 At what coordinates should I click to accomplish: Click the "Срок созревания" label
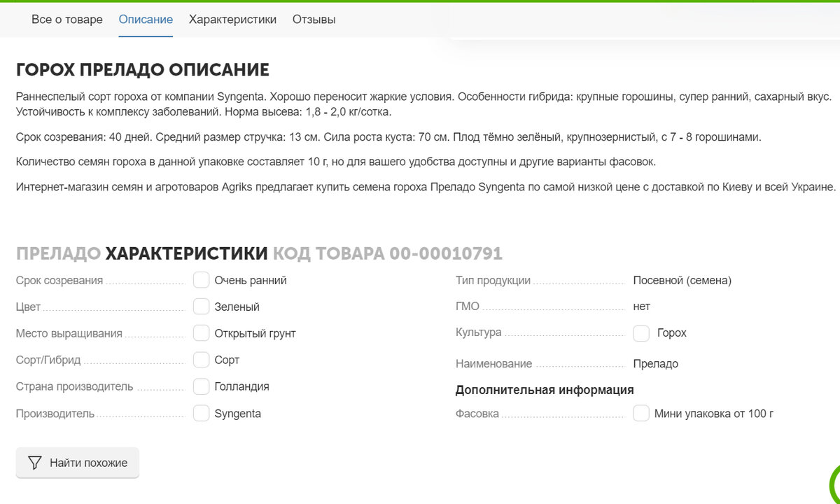pos(59,281)
